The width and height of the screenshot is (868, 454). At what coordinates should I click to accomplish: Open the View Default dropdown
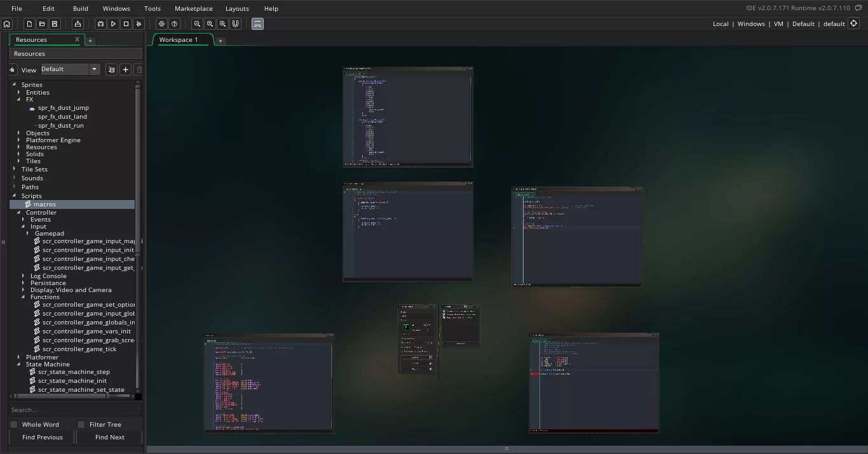(94, 69)
